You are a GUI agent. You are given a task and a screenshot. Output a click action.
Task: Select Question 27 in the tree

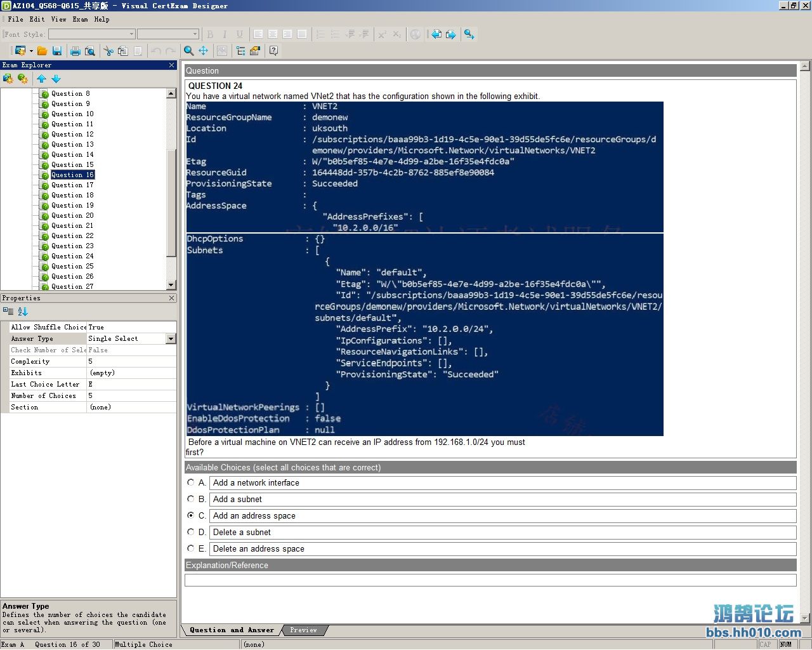72,286
